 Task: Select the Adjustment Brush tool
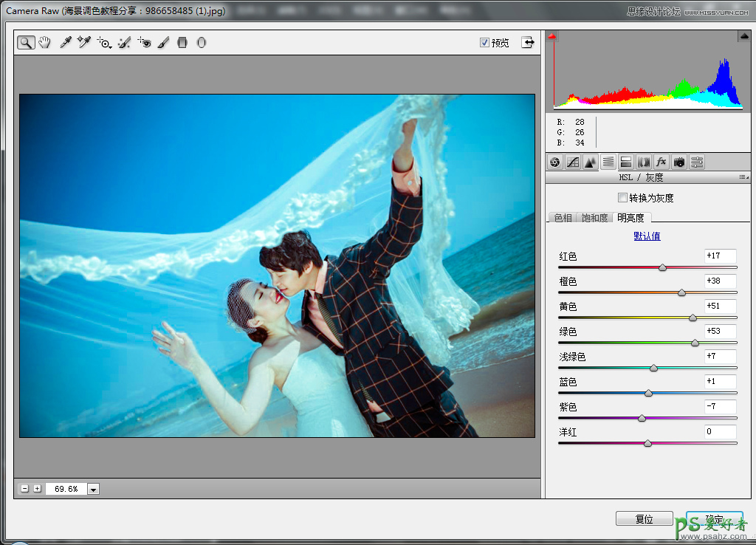163,43
